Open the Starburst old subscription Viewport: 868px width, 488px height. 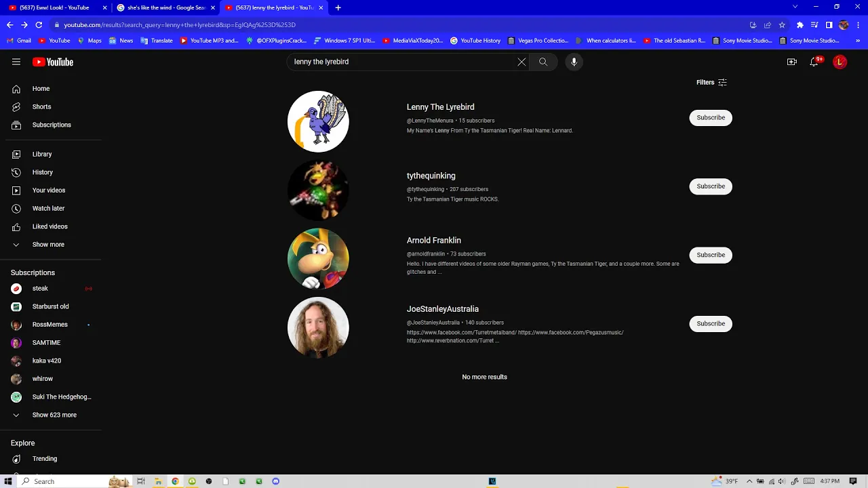coord(51,306)
